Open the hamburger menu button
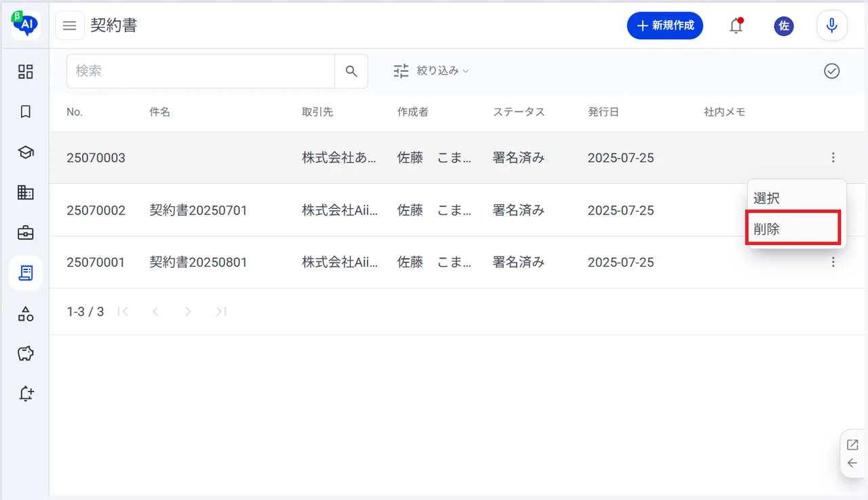This screenshot has height=500, width=868. click(x=69, y=26)
